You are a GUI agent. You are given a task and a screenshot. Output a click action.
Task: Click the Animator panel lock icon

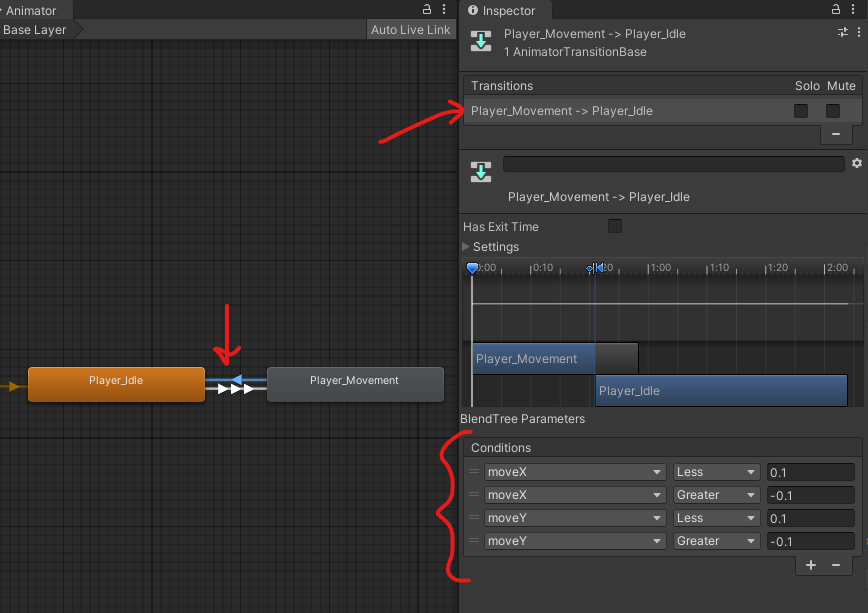point(427,10)
